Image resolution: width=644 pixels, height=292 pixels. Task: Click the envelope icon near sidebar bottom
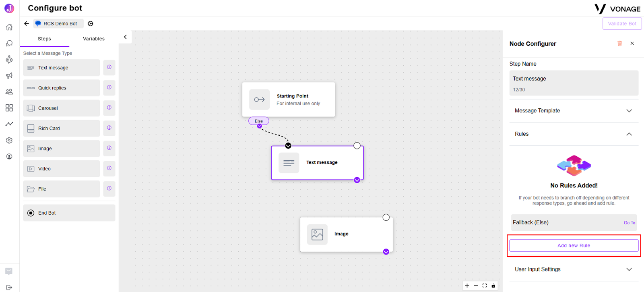(9, 271)
